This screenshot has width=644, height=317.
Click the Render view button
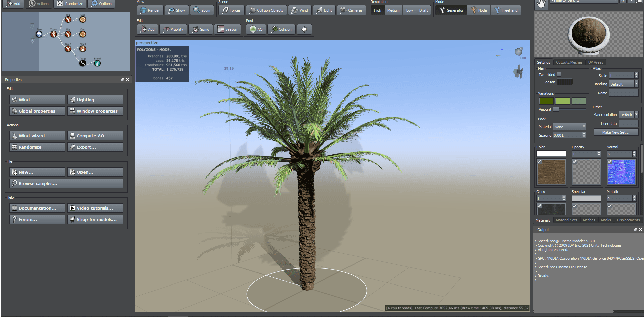point(150,10)
